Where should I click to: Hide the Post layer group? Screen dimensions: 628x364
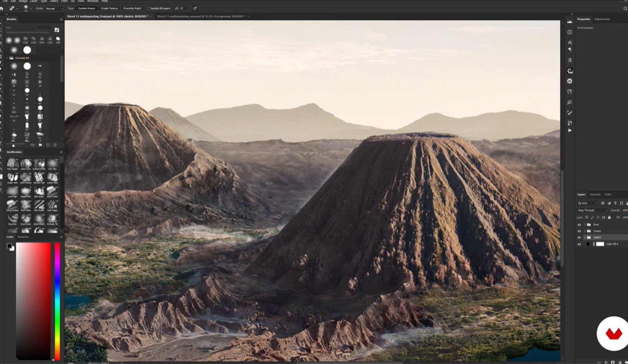[579, 225]
